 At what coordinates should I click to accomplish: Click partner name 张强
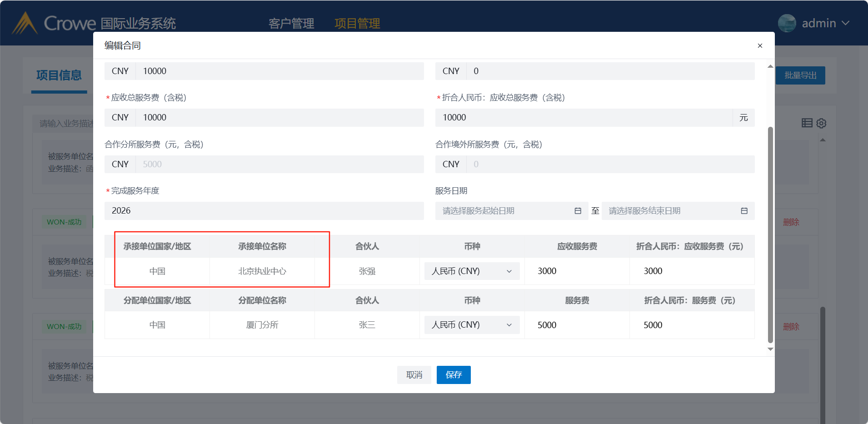point(367,271)
